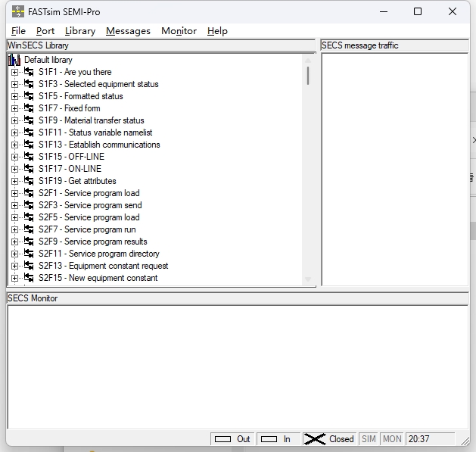Click the S2F15 New equipment constant message icon
This screenshot has width=476, height=452.
pos(29,278)
